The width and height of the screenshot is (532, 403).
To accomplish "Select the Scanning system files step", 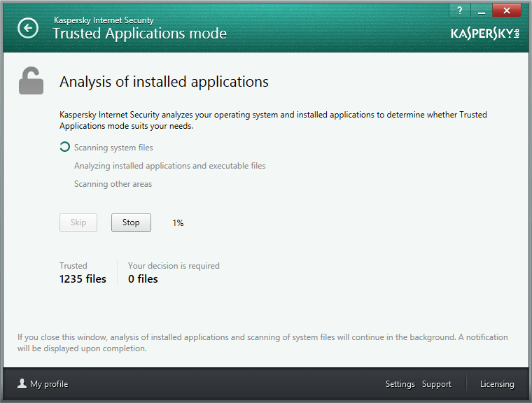I will click(x=113, y=148).
